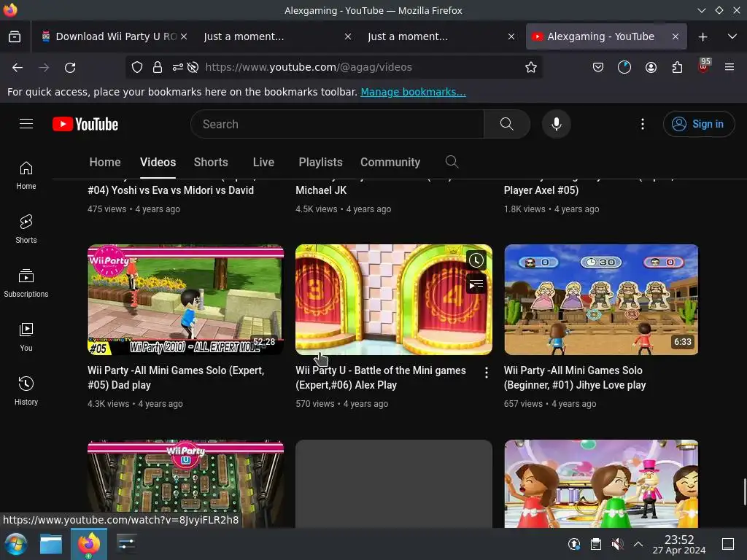This screenshot has height=560, width=747.
Task: Open the You section in sidebar
Action: pos(26,337)
